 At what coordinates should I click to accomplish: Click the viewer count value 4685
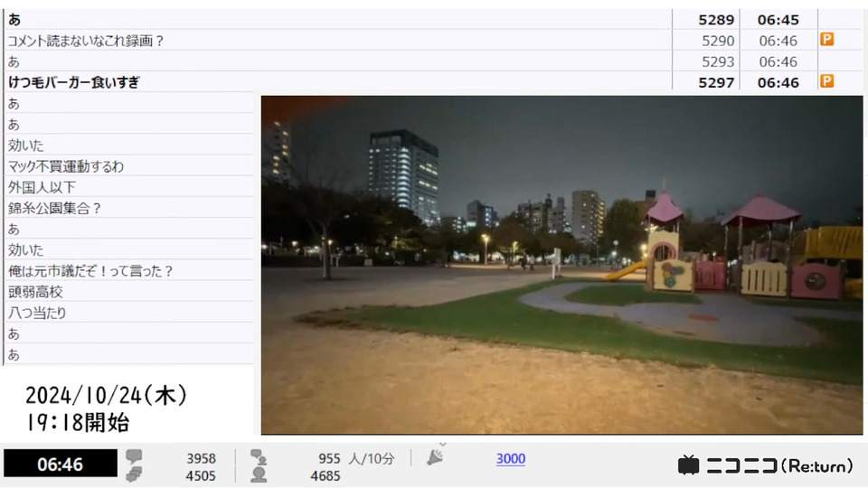325,476
